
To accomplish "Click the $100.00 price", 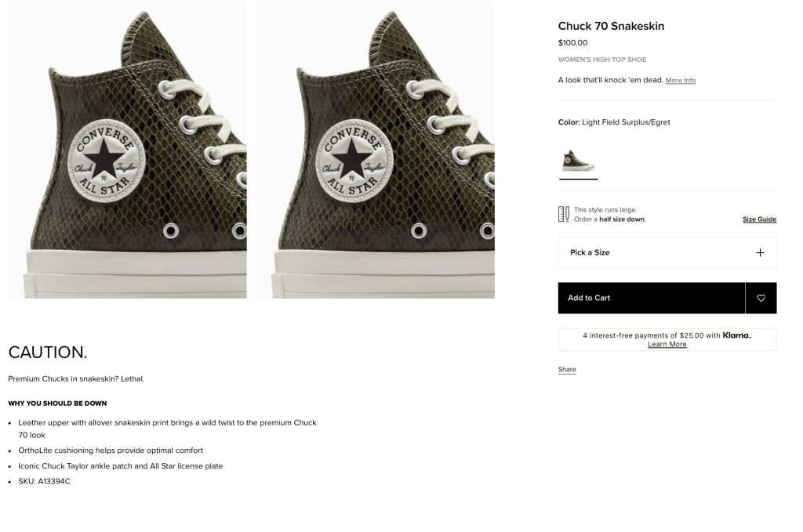I will [572, 43].
